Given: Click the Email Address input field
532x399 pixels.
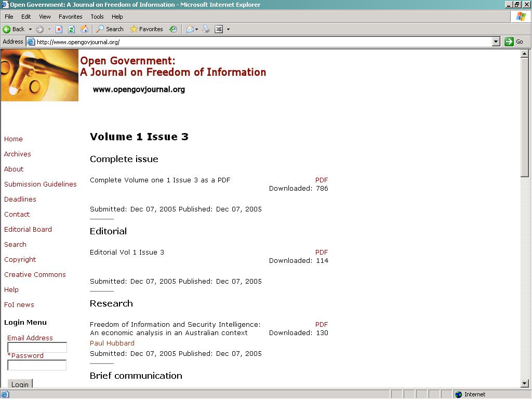Looking at the screenshot, I should (37, 348).
